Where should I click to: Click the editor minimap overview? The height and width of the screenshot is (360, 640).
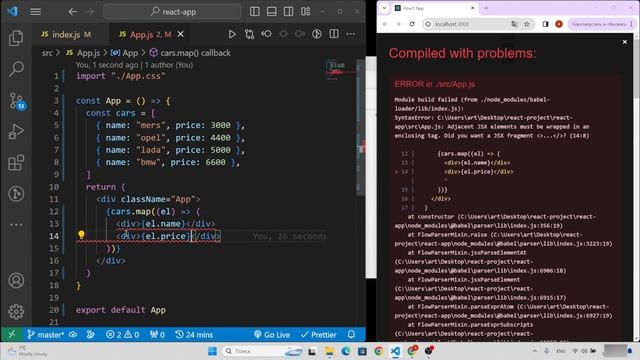pos(342,69)
